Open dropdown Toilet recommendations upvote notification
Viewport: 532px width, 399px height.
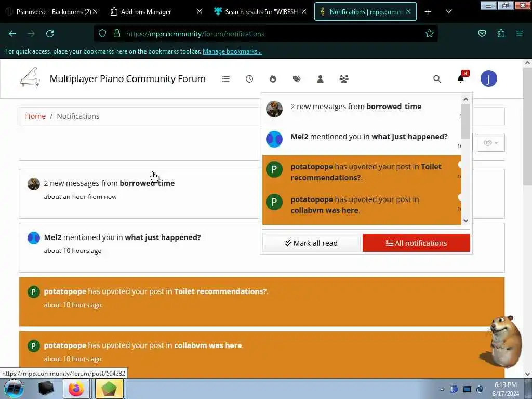(362, 172)
